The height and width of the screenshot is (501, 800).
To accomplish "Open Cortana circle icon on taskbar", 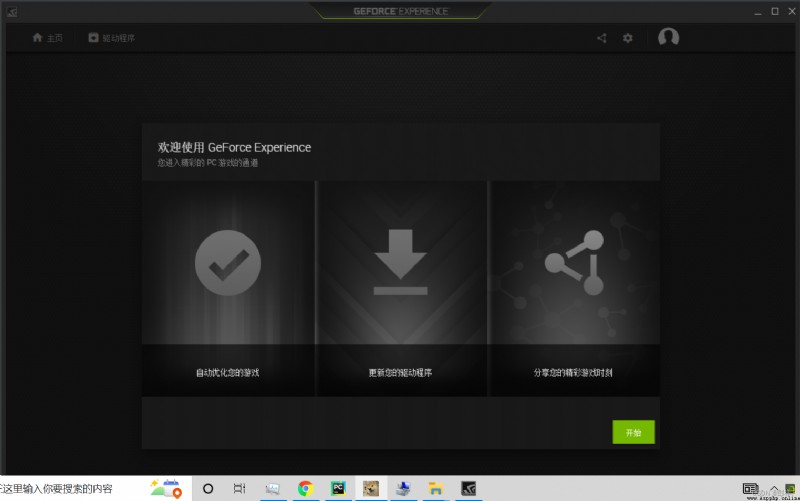I will [208, 489].
